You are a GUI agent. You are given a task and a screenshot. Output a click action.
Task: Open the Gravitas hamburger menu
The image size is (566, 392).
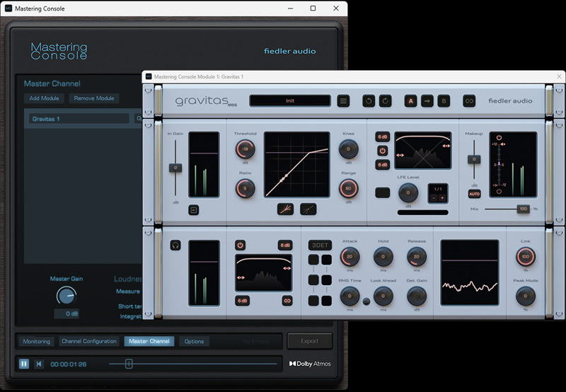point(343,101)
